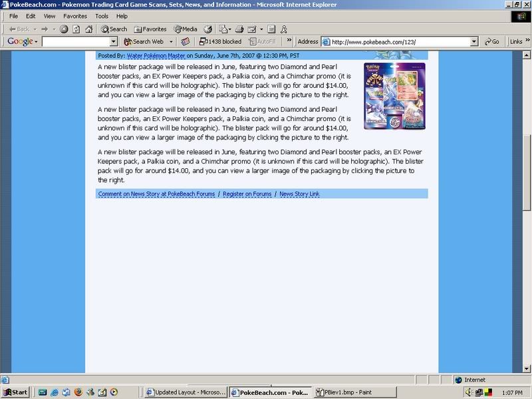
Task: Open the Edit menu
Action: (x=31, y=16)
